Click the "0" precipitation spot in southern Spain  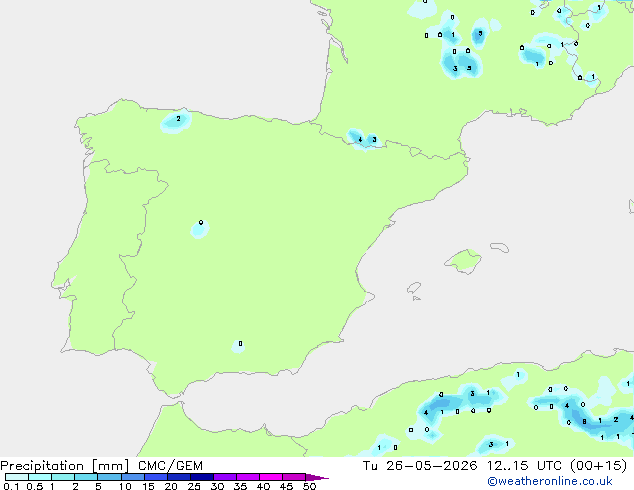pyautogui.click(x=241, y=344)
